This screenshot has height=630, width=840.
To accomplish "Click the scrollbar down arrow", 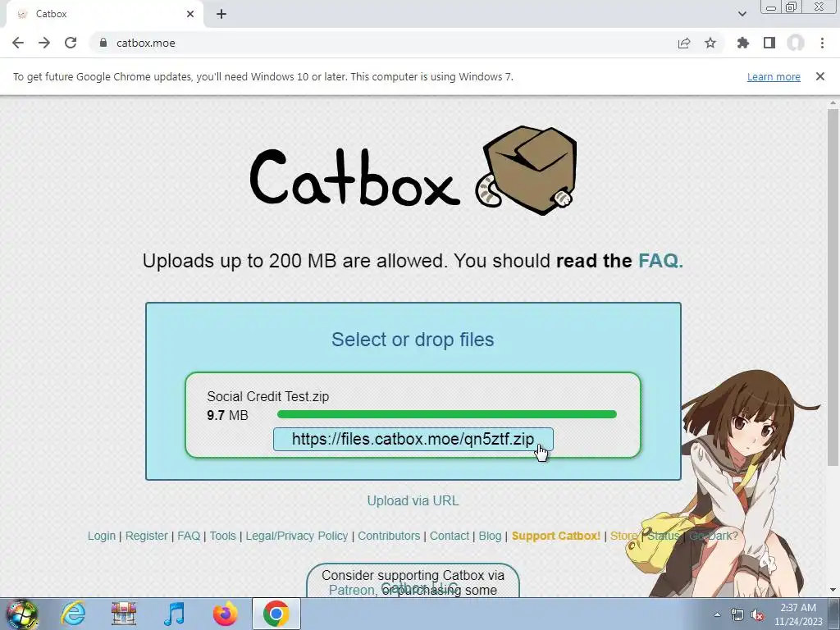I will pos(833,591).
